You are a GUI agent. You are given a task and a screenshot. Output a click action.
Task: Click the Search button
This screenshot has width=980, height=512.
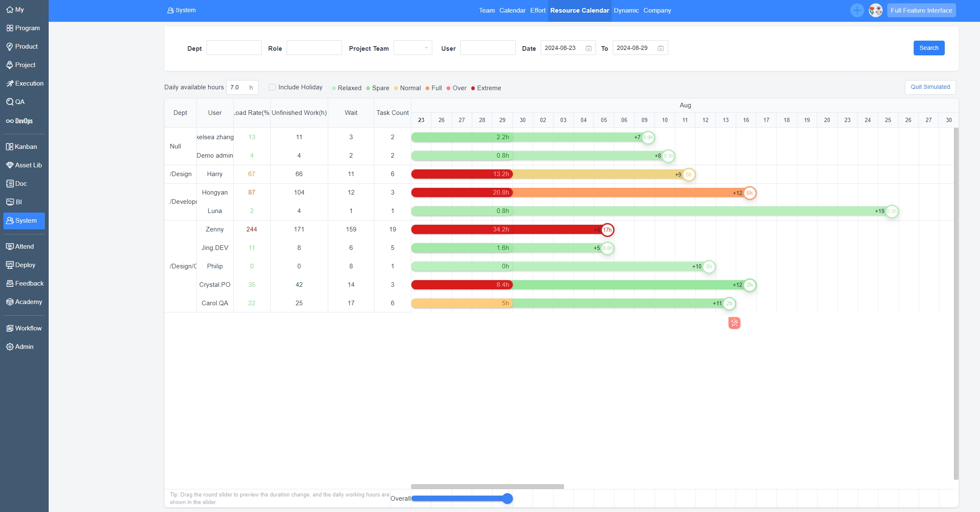928,48
